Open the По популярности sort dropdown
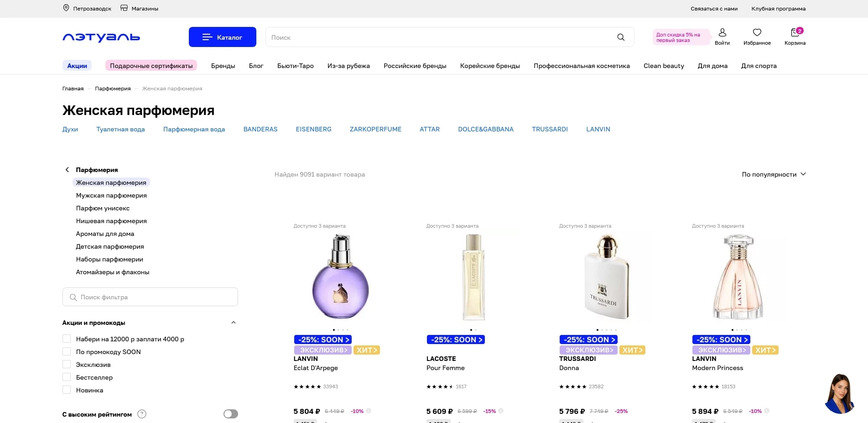 click(x=773, y=174)
